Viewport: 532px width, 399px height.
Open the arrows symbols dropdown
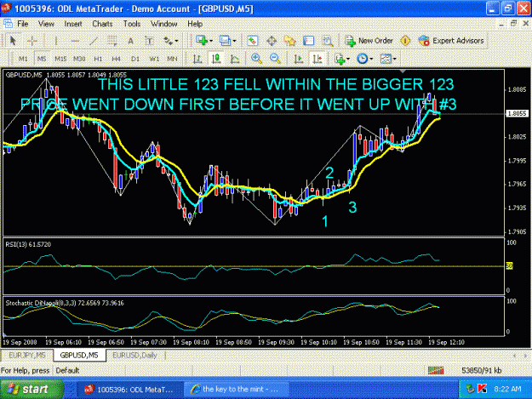pos(170,41)
